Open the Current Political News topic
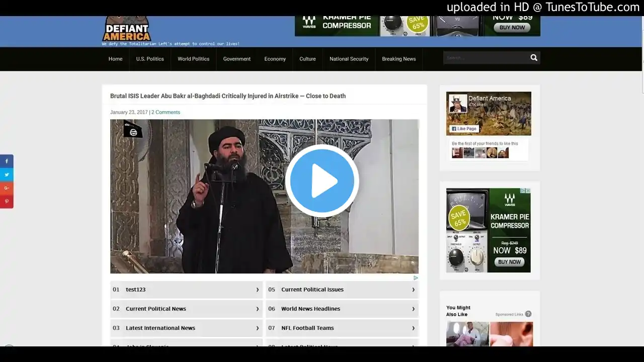This screenshot has width=644, height=362. (156, 309)
